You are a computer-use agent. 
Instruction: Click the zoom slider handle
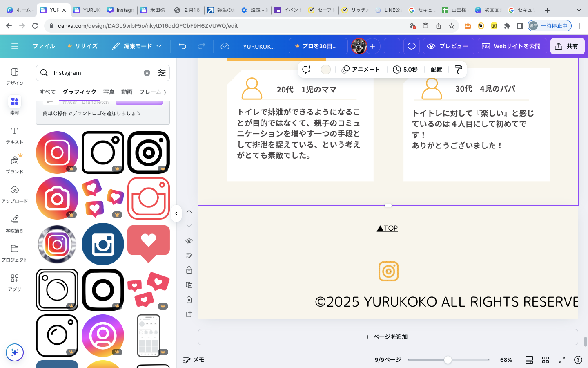point(448,360)
